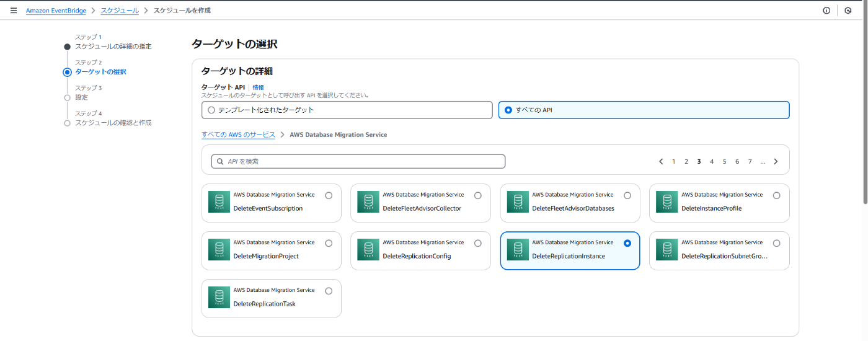Click the DeleteFleetAdvisorDatabases database icon

(x=518, y=202)
